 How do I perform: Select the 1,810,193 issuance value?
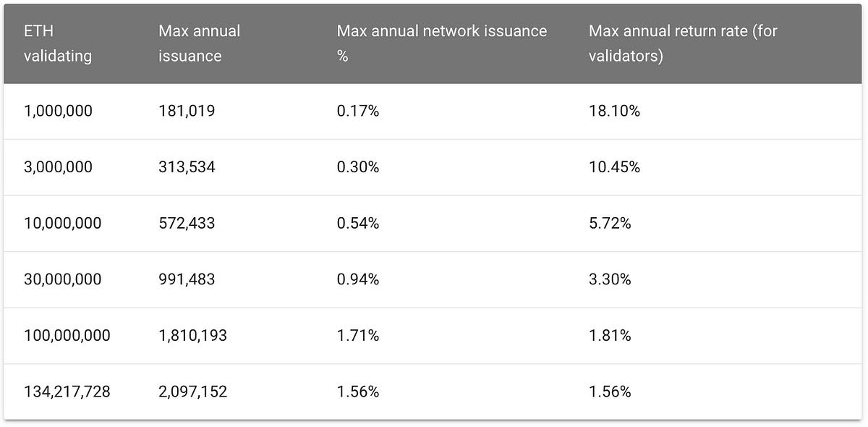coord(192,336)
